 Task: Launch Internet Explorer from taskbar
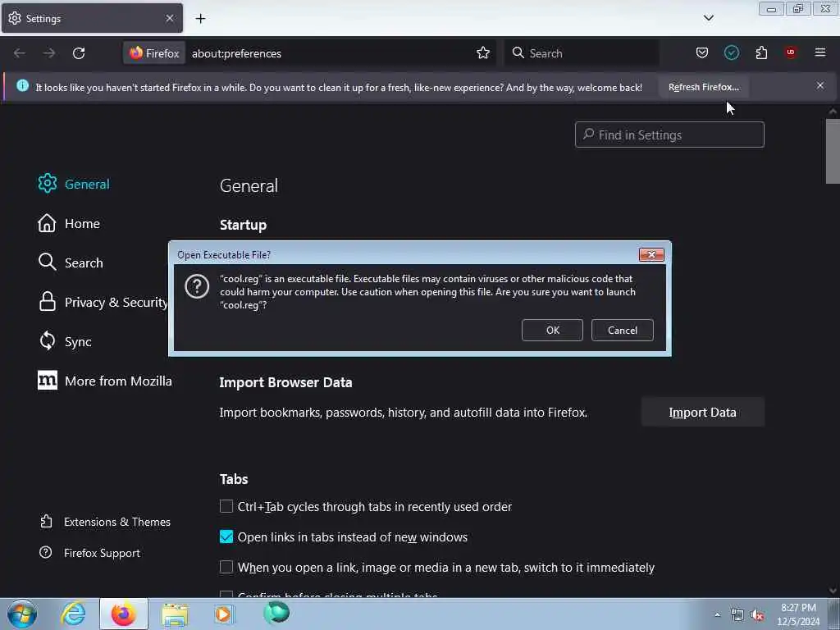73,614
